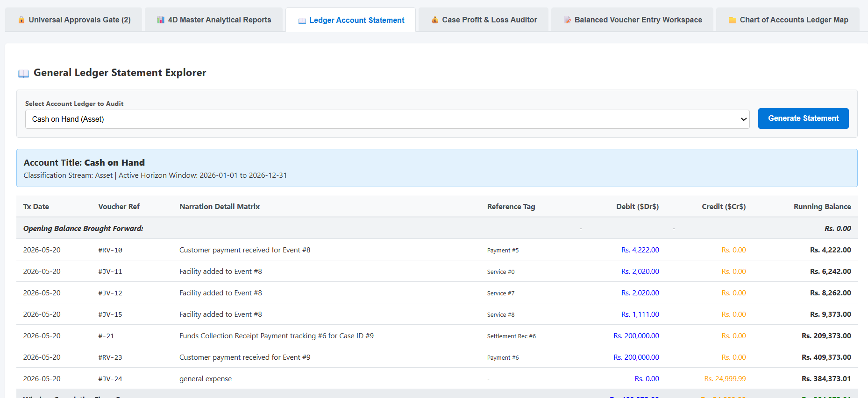Click the Running Balance column header
Viewport: 868px width, 398px height.
tap(822, 207)
